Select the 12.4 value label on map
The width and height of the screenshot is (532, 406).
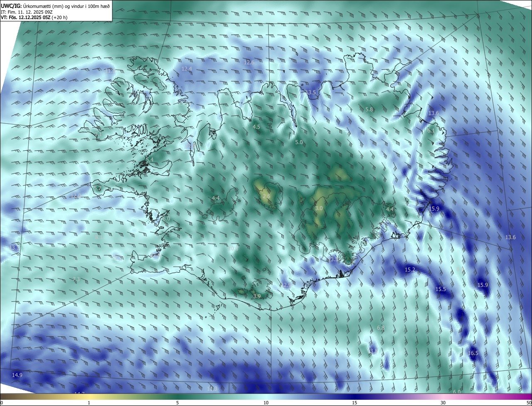tap(187, 68)
